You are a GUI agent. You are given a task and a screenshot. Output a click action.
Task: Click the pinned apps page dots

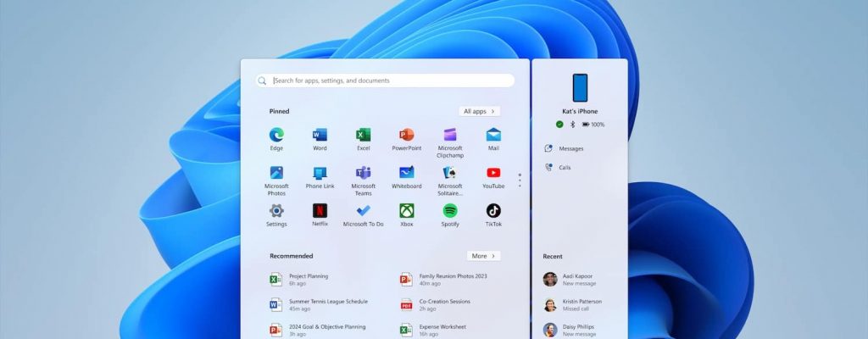click(x=520, y=181)
